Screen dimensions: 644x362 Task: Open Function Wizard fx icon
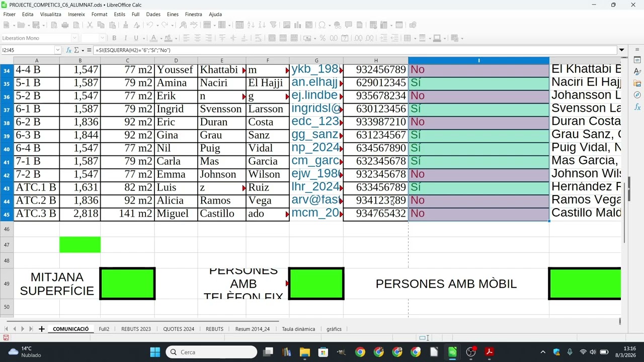[68, 50]
